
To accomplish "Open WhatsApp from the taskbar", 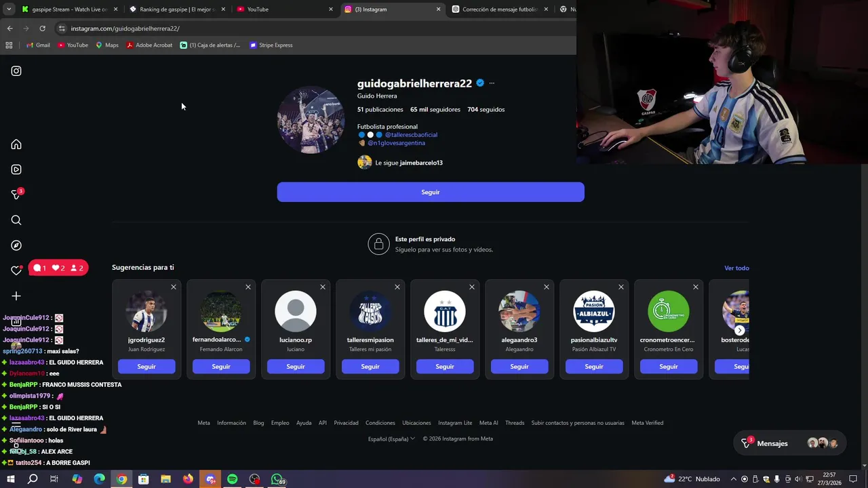I will 277,479.
